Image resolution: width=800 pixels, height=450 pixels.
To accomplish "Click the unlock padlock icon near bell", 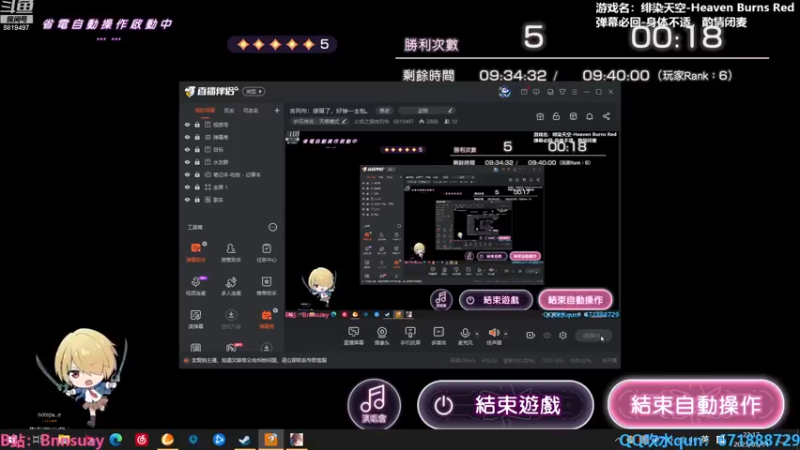I will tap(556, 116).
